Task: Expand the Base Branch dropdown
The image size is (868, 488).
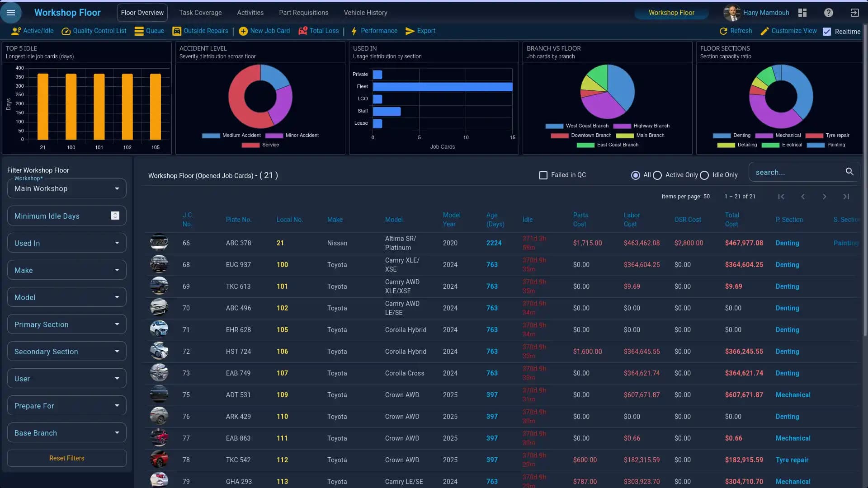Action: (67, 433)
